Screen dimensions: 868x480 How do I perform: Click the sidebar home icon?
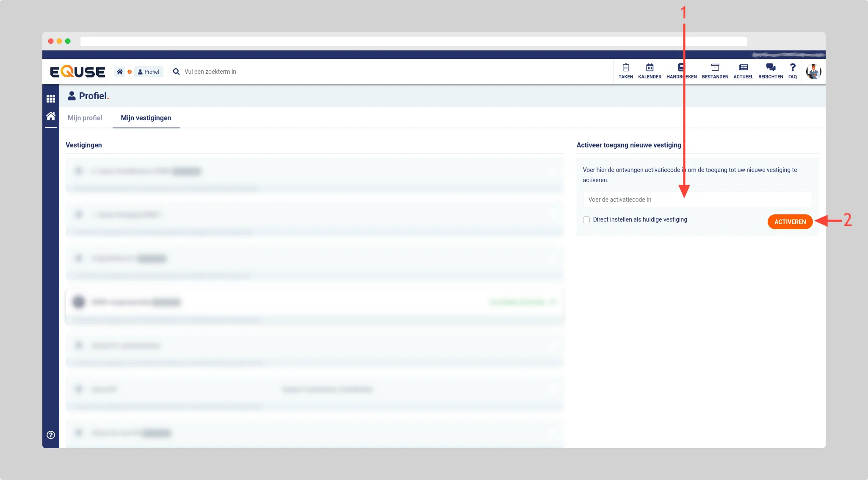[51, 116]
